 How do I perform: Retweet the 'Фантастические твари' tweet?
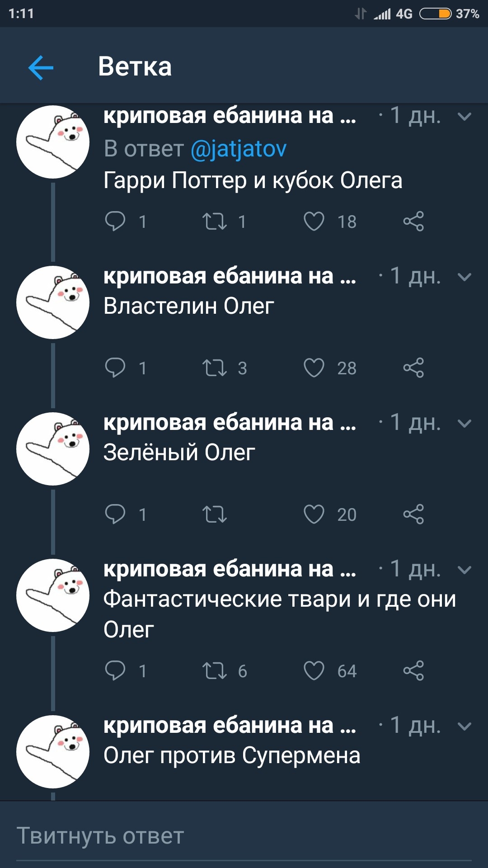215,671
